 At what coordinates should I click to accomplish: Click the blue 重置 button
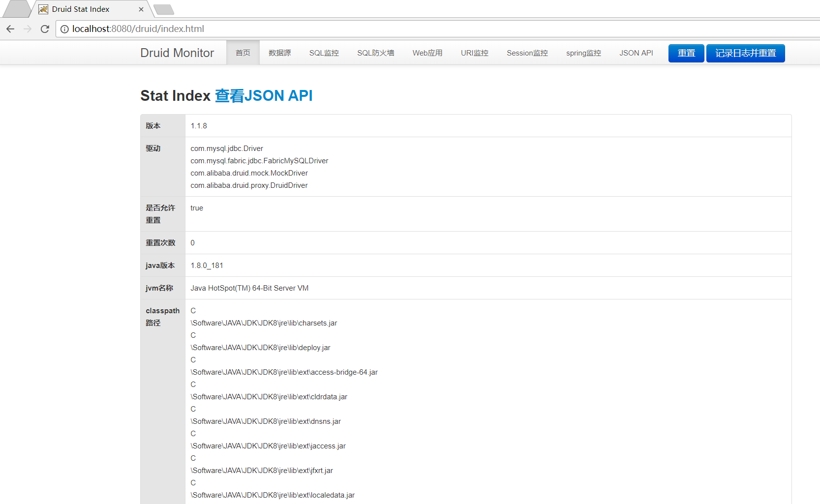[686, 53]
